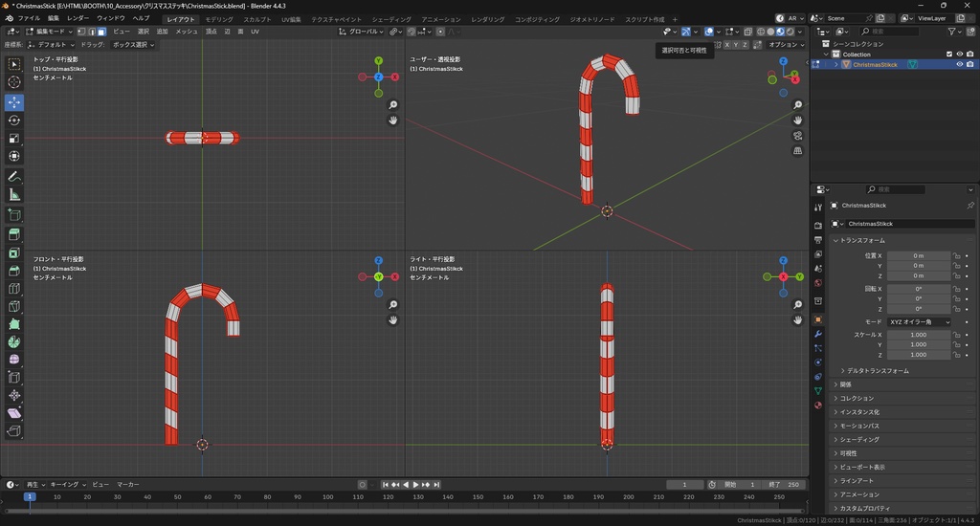Viewport: 980px width, 526px height.
Task: Select the Box Select tool in toolbar
Action: point(13,64)
